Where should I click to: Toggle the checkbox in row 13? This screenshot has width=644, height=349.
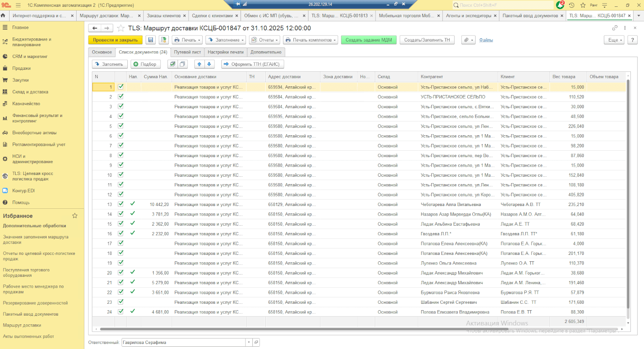point(120,204)
